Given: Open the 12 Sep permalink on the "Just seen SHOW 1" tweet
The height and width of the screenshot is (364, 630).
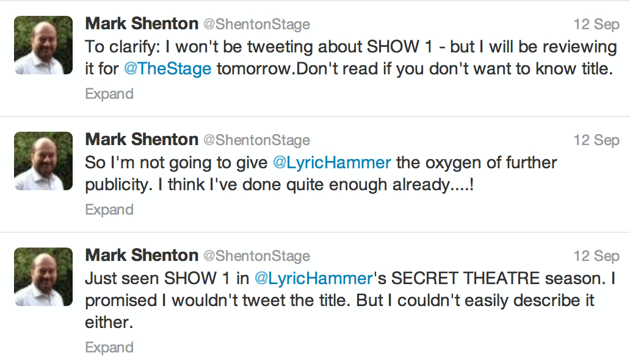Looking at the screenshot, I should [596, 256].
